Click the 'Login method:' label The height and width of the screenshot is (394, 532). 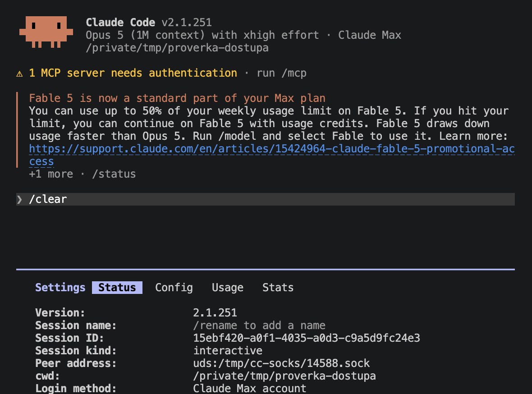76,388
